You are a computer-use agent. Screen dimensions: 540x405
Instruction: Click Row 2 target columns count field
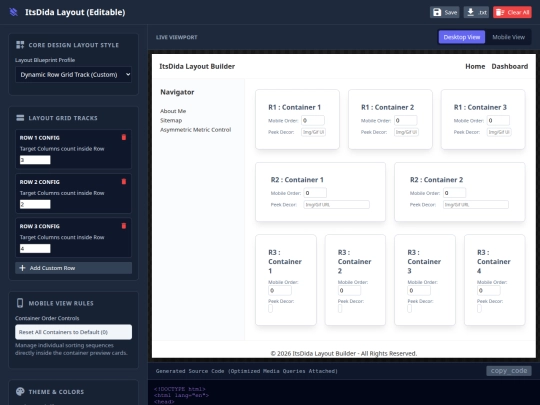[x=35, y=204]
